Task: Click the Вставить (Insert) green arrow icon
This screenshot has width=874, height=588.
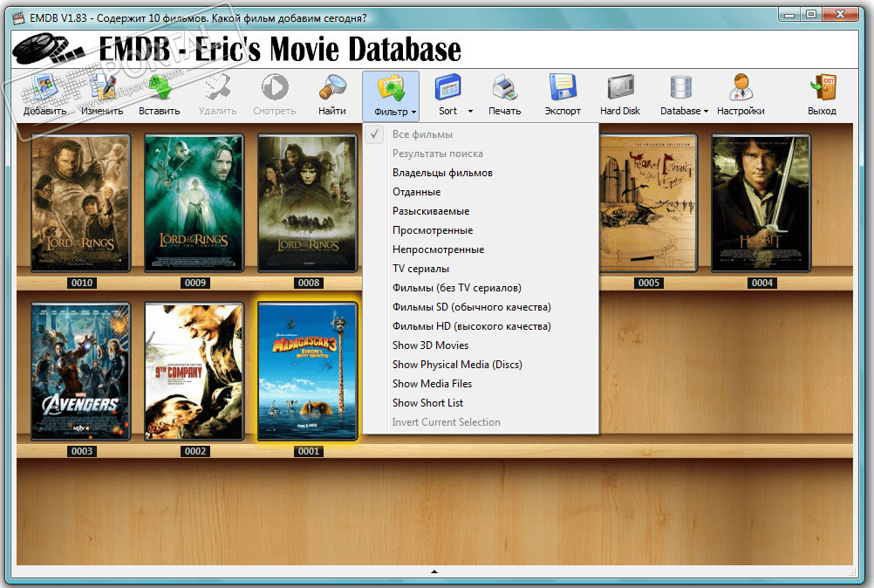Action: point(160,88)
